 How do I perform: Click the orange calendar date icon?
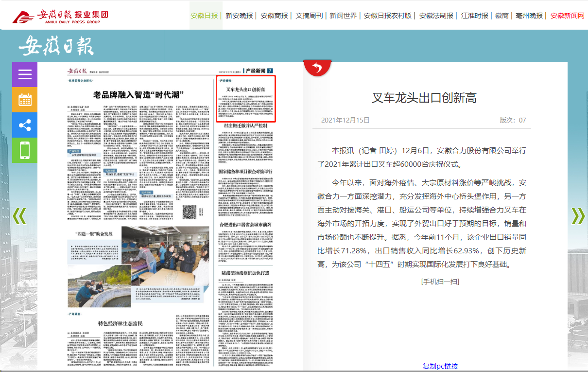[25, 100]
